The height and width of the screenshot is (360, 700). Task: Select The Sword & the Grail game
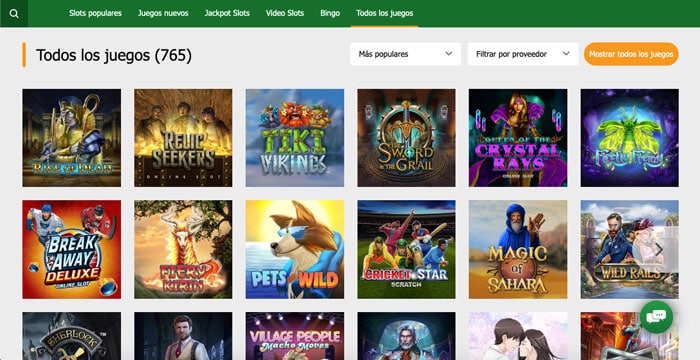(x=406, y=138)
